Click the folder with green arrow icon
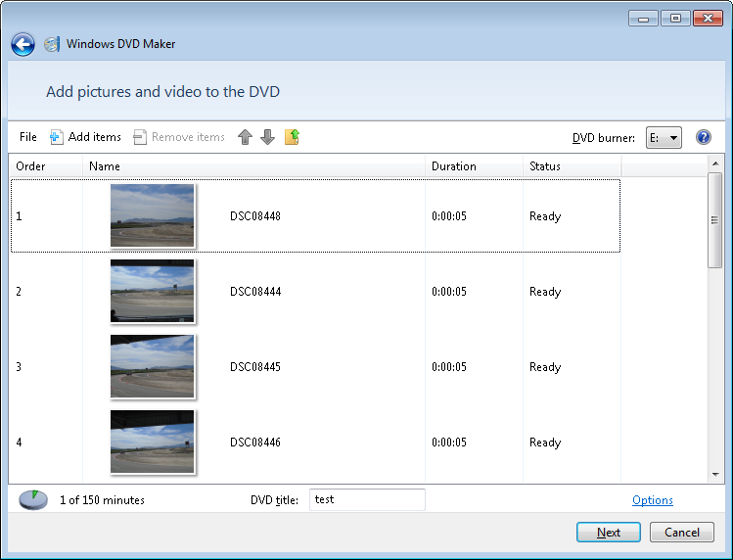Screen dimensions: 733x560 pos(293,137)
